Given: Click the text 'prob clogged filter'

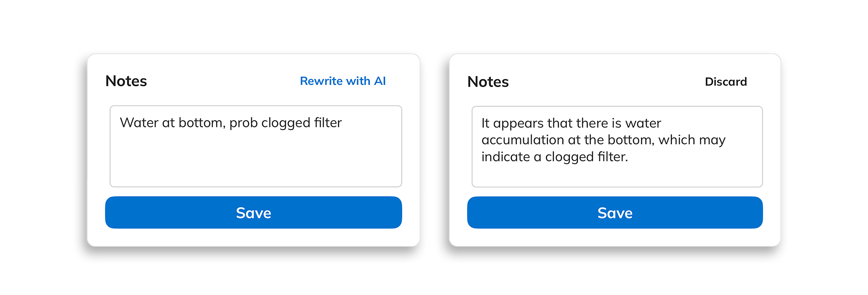Looking at the screenshot, I should click(x=286, y=122).
